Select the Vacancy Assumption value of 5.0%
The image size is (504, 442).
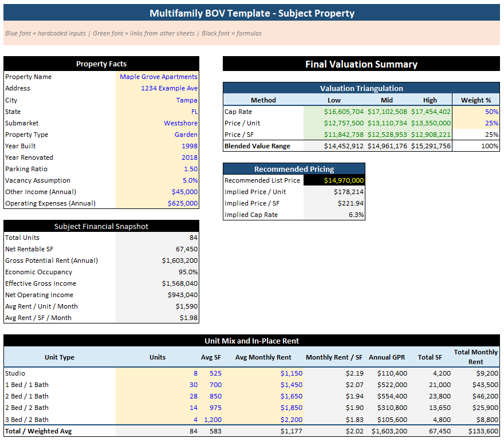pyautogui.click(x=188, y=180)
